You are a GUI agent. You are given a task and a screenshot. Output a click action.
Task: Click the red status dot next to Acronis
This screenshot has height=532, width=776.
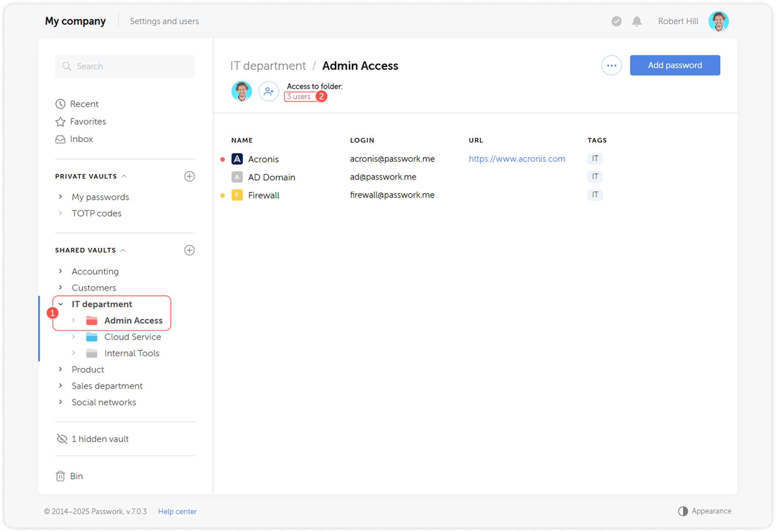tap(223, 159)
